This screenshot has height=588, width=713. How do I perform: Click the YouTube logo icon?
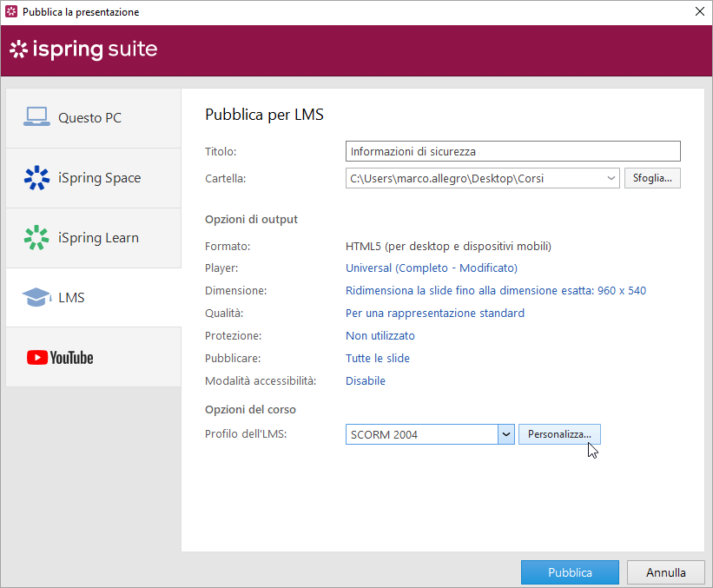click(x=60, y=357)
